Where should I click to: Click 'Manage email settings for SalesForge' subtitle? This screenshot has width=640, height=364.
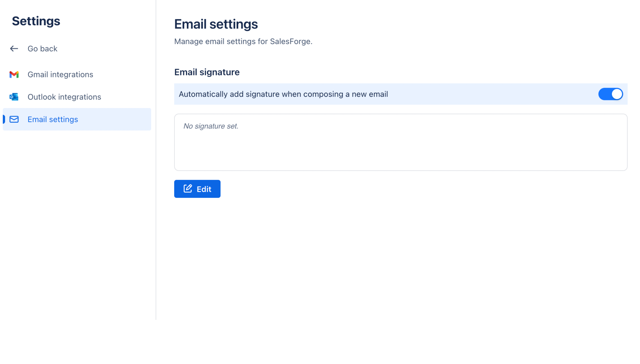pyautogui.click(x=243, y=41)
